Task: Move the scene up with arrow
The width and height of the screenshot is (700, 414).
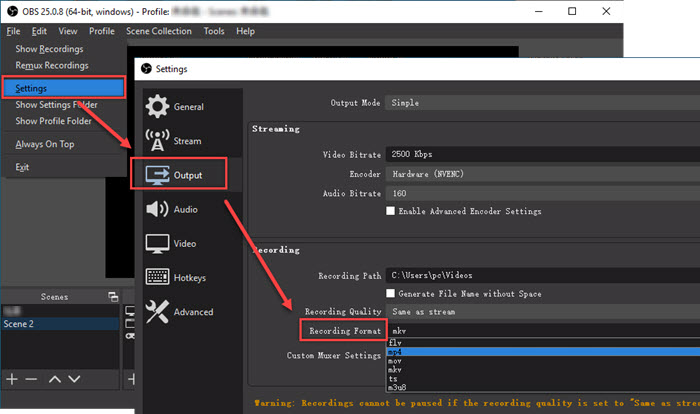Action: [54, 379]
